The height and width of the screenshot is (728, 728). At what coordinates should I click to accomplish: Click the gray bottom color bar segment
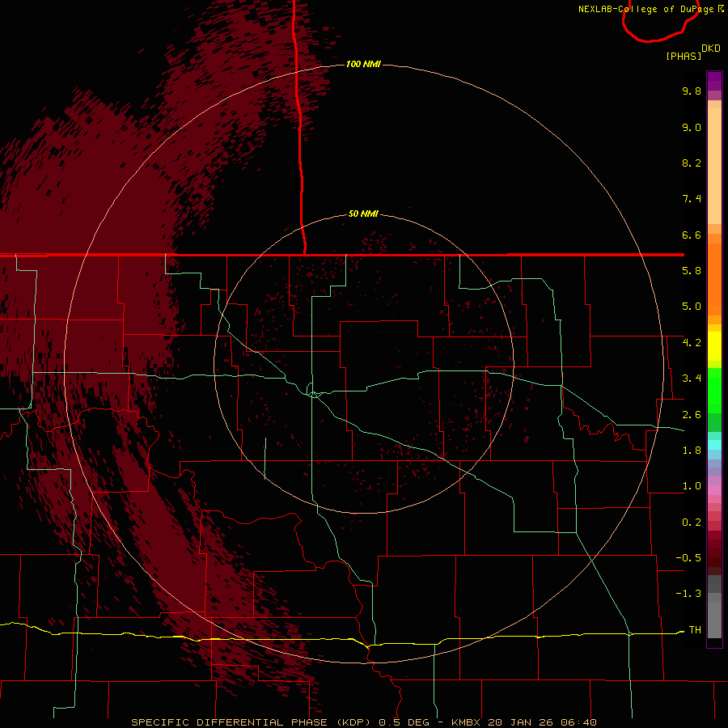pyautogui.click(x=714, y=620)
